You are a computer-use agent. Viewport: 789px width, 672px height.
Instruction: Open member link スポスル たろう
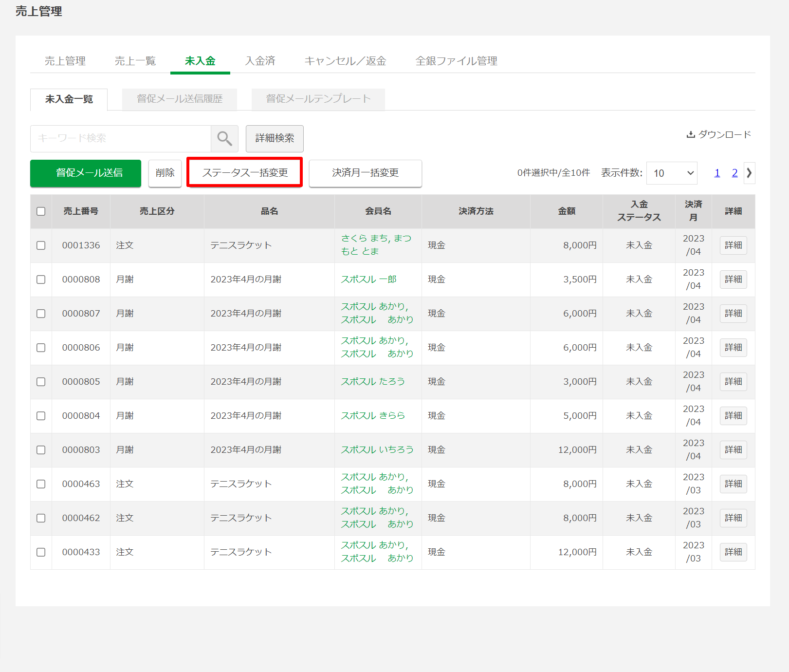373,382
